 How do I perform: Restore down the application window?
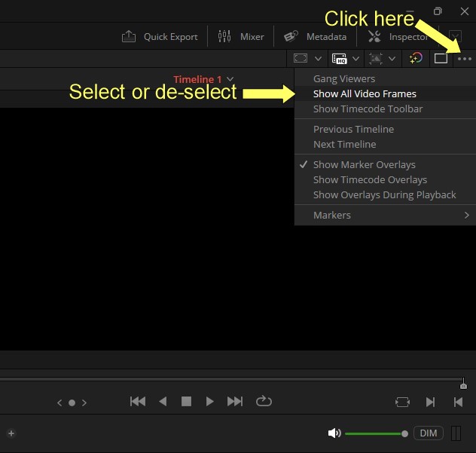pyautogui.click(x=438, y=11)
